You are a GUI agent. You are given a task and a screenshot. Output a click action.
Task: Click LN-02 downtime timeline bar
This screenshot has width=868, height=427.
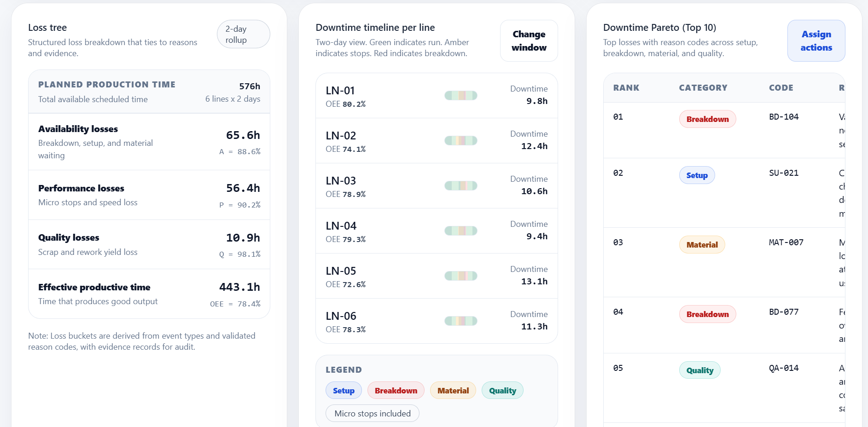460,141
